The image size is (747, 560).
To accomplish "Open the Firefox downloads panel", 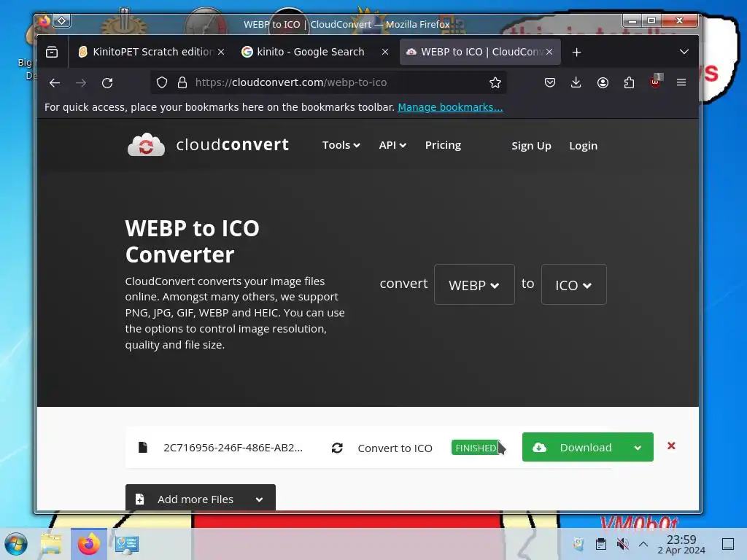I will pyautogui.click(x=576, y=83).
